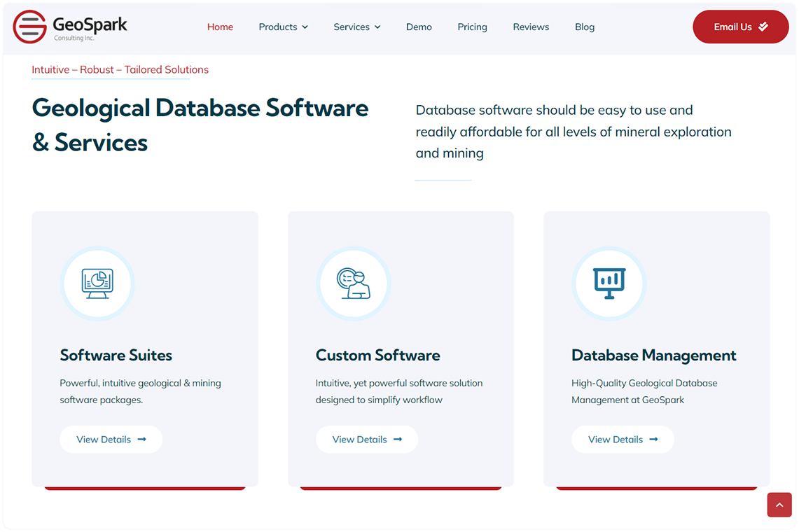Screen dimensions: 799x532
Task: Click the Database Management heading
Action: tap(654, 355)
